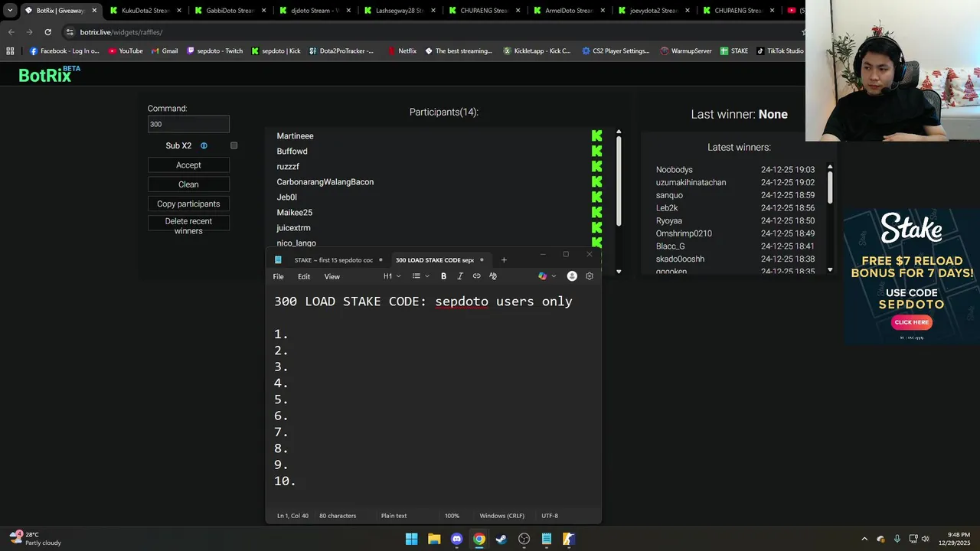Click the Command input field
This screenshot has height=551, width=980.
click(x=188, y=124)
